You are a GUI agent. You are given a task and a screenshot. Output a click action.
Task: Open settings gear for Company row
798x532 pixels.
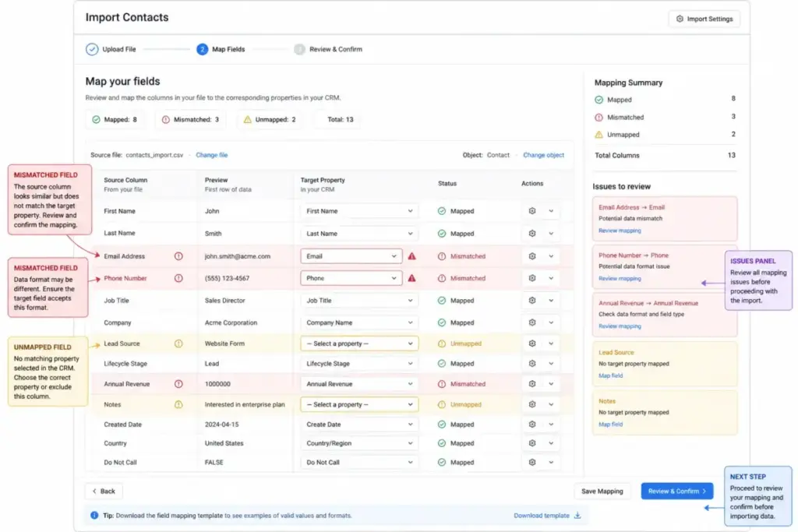(531, 322)
